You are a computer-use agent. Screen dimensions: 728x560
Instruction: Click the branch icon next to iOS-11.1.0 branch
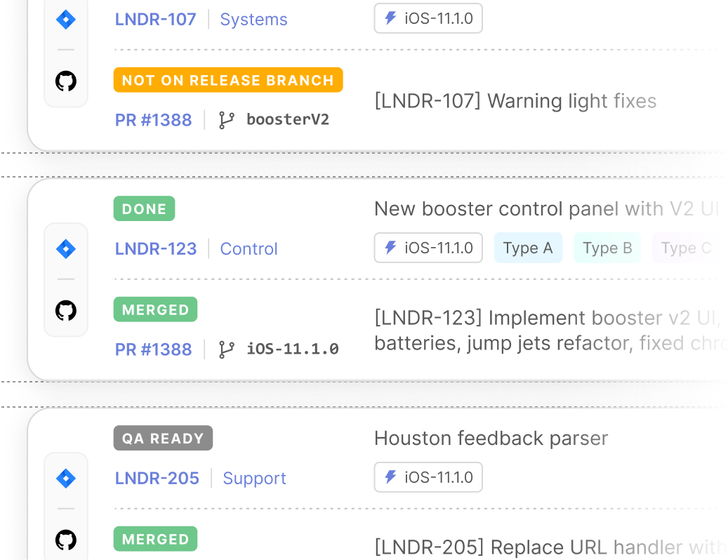[x=226, y=349]
